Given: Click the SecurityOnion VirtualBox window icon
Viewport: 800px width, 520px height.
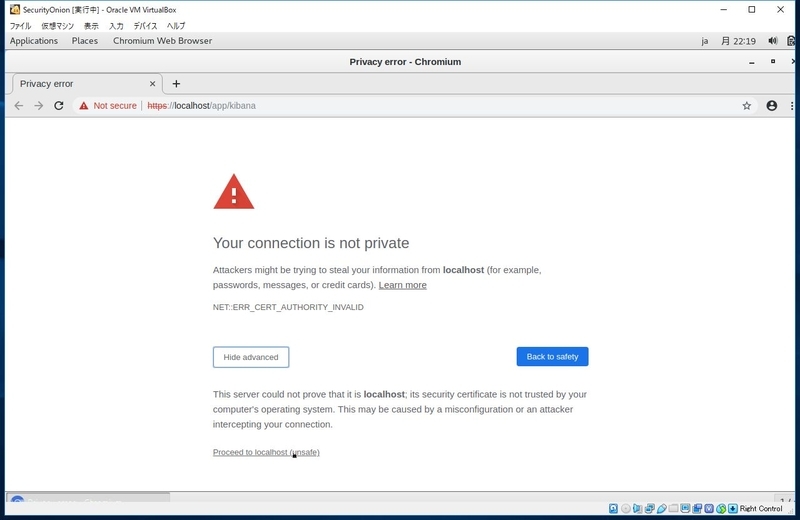Looking at the screenshot, I should [15, 10].
